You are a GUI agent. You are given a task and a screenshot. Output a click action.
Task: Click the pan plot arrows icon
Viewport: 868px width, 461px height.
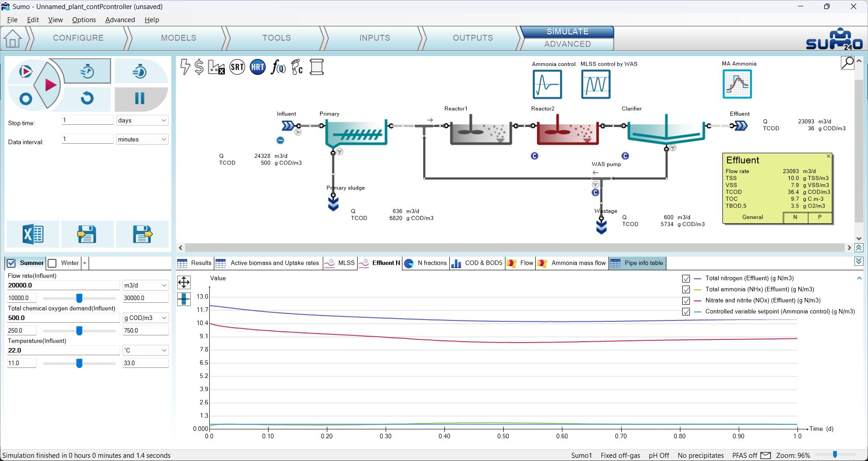[184, 282]
